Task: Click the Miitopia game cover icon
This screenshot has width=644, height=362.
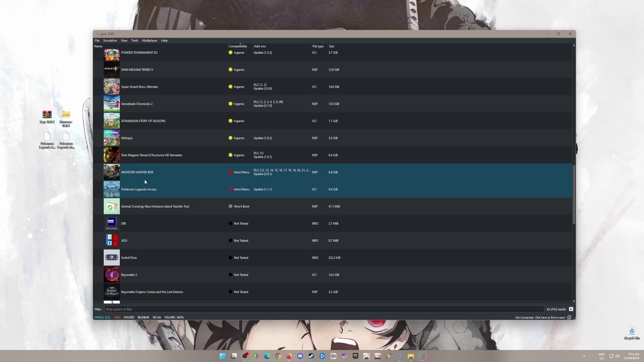Action: click(112, 138)
